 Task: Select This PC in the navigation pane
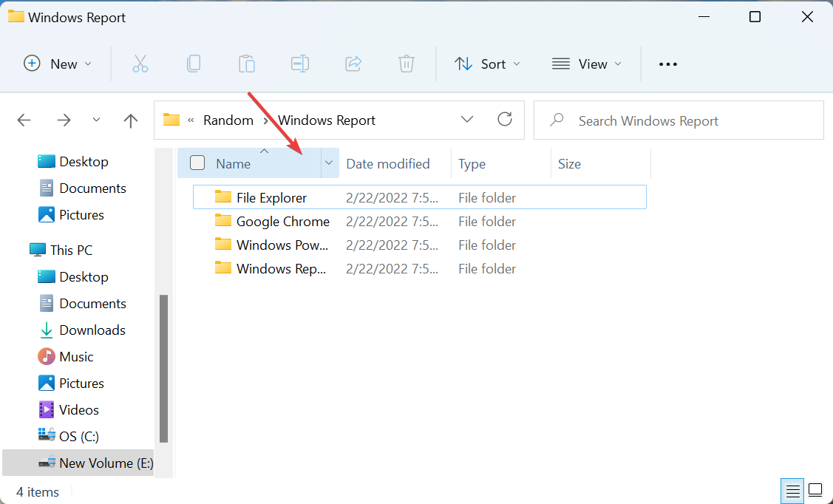coord(71,250)
